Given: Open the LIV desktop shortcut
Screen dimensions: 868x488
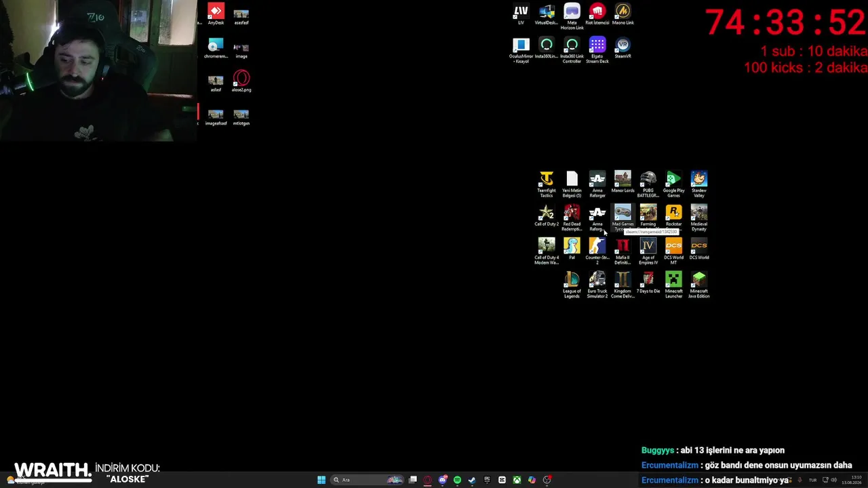Looking at the screenshot, I should 521,14.
